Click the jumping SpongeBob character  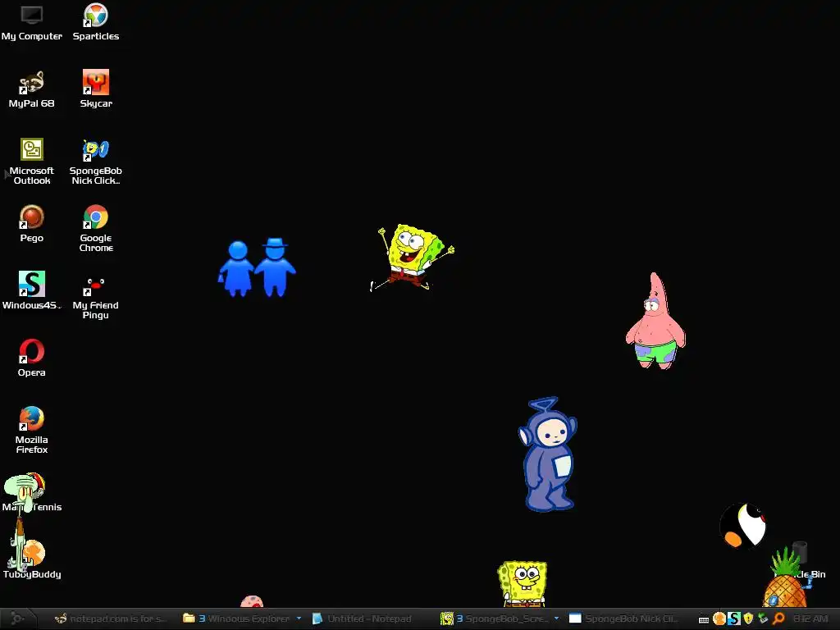(412, 258)
